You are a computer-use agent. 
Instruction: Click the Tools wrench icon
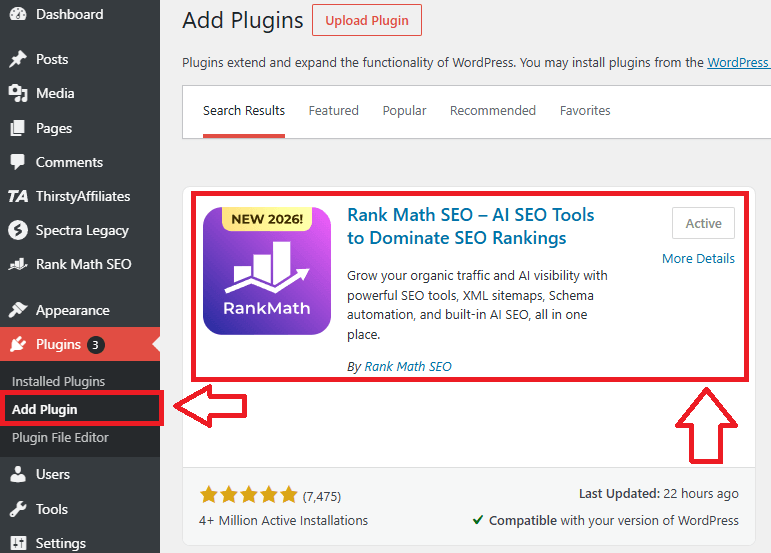tap(18, 509)
